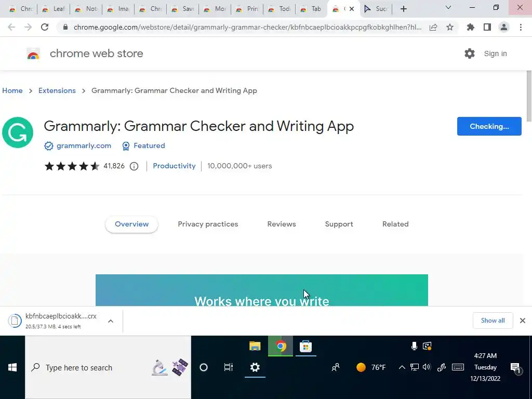Viewport: 532px width, 399px height.
Task: Switch to the Succ browser tab
Action: pyautogui.click(x=376, y=9)
